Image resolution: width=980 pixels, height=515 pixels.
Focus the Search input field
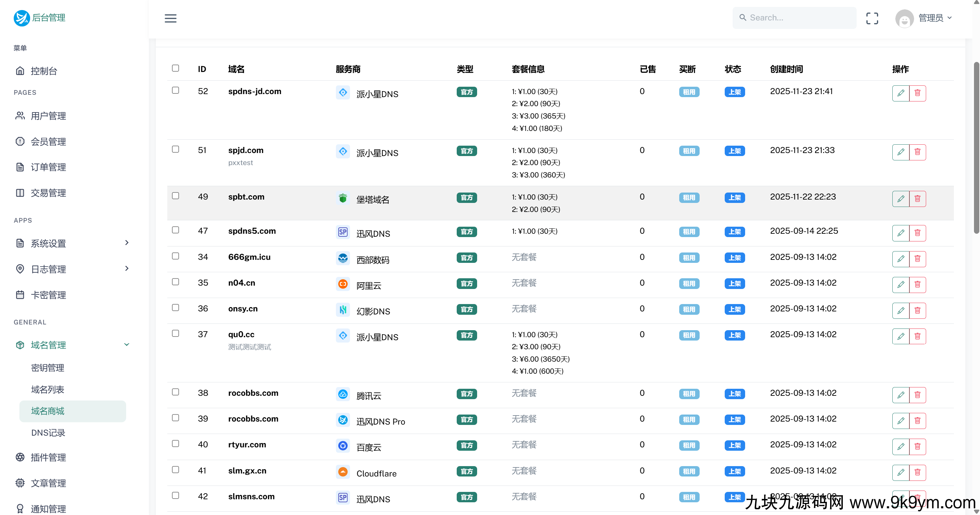(x=799, y=17)
